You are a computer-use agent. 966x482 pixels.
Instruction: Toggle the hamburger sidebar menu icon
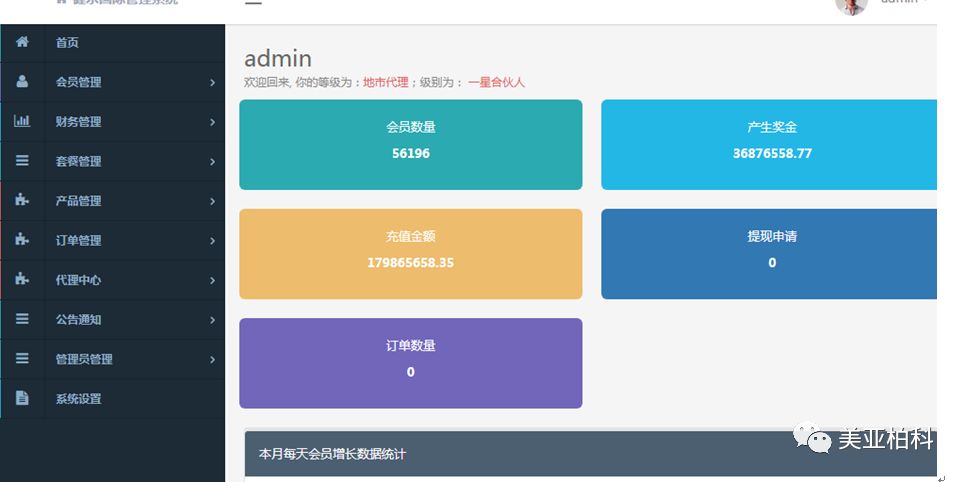click(253, 2)
